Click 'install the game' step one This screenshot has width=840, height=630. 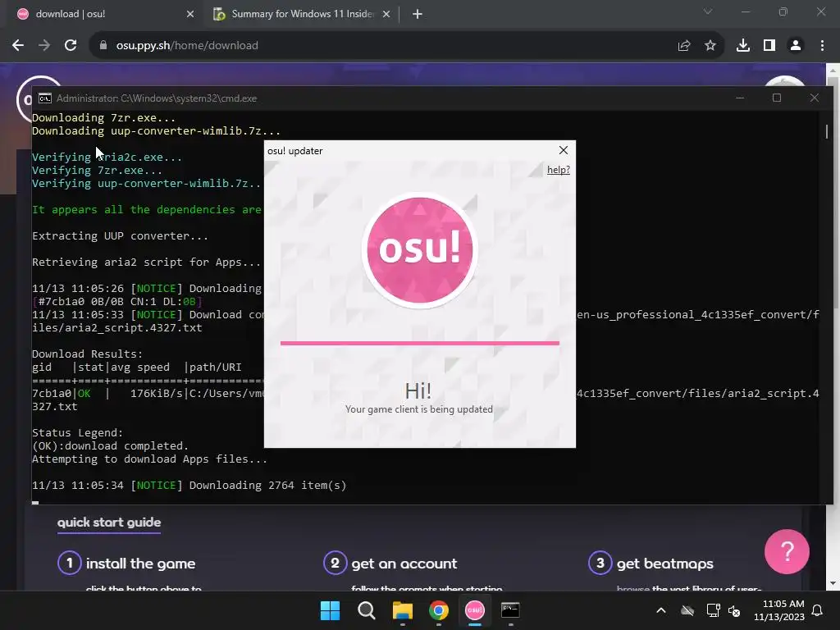pos(127,564)
